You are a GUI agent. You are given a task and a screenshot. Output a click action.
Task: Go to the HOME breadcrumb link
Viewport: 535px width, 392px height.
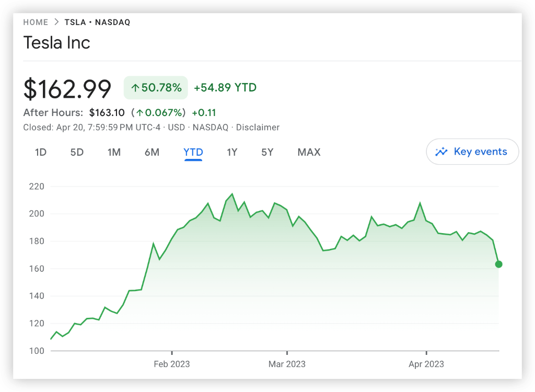coord(36,22)
